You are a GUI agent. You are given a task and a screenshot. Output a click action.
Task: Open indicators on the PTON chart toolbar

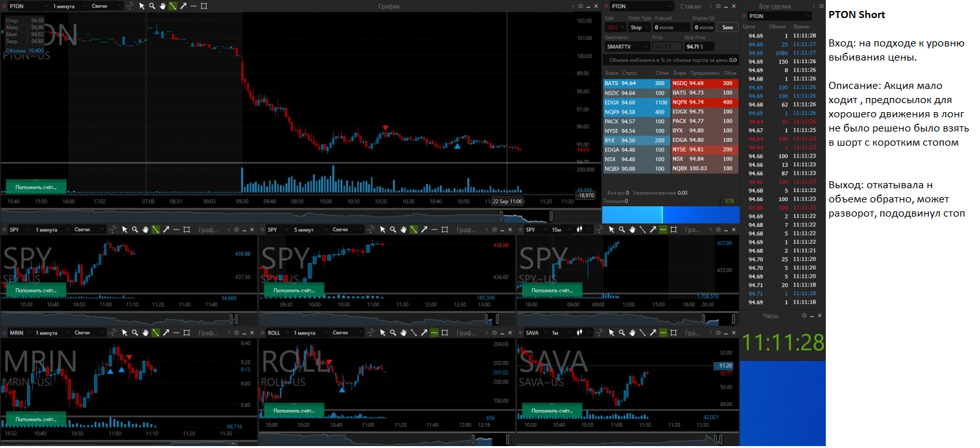130,6
